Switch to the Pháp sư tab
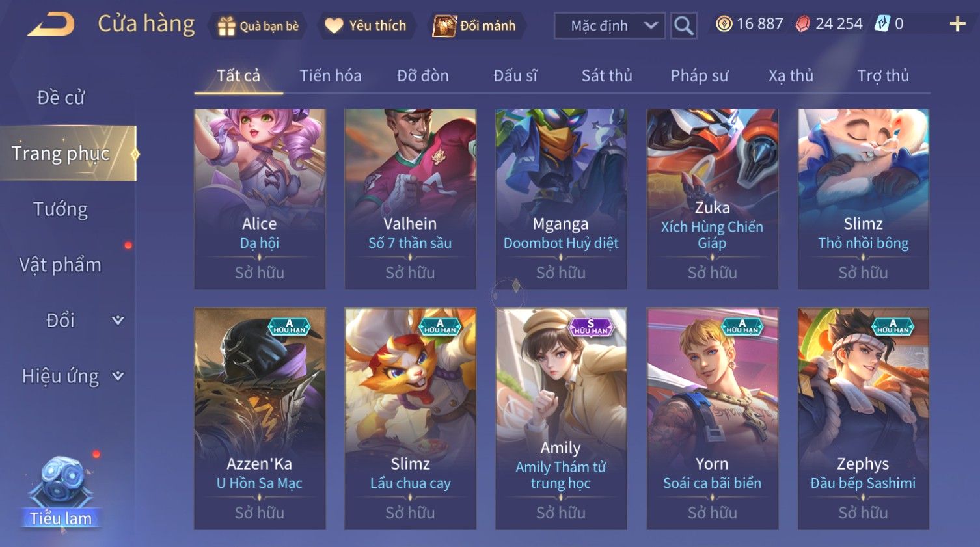 [700, 76]
